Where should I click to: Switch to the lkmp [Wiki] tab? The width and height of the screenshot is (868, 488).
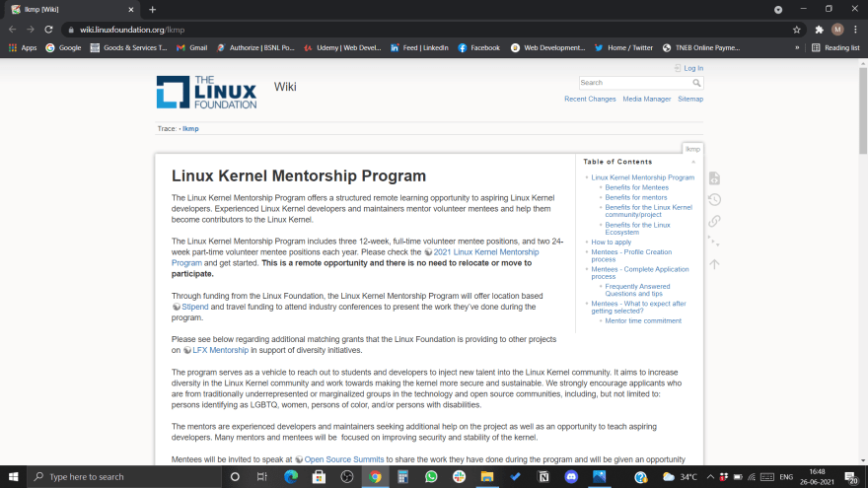(x=72, y=10)
